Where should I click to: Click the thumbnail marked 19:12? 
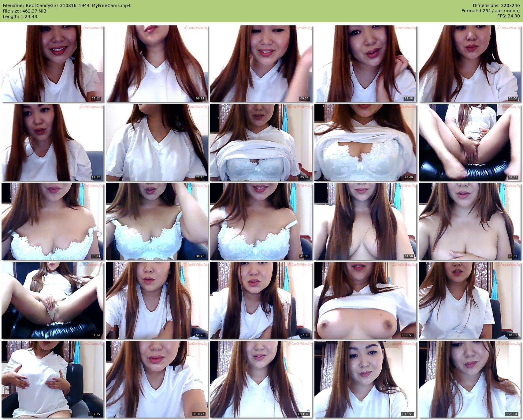53,143
